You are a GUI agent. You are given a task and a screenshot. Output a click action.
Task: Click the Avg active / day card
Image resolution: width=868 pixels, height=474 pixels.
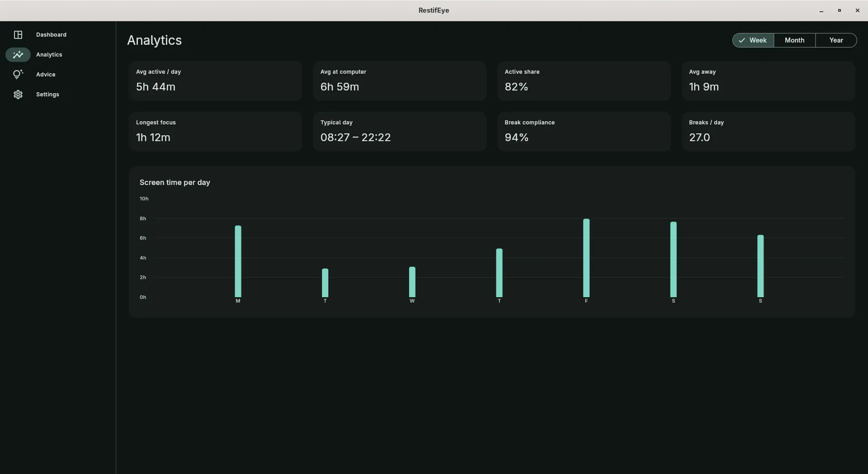(x=215, y=81)
